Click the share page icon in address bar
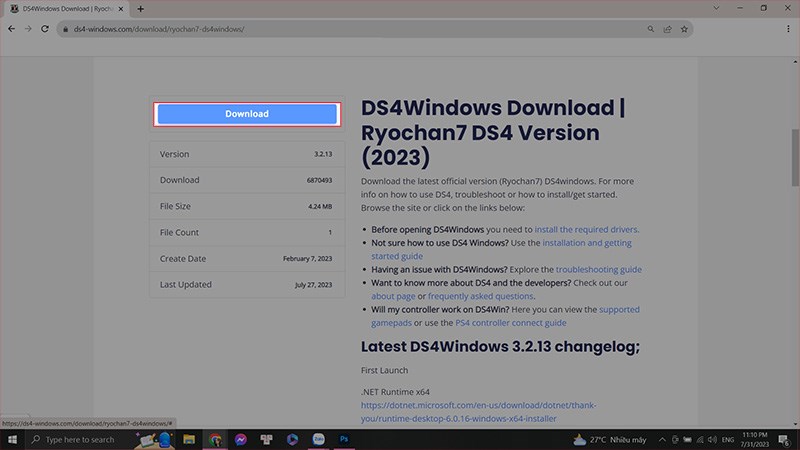The width and height of the screenshot is (800, 450). click(x=667, y=29)
